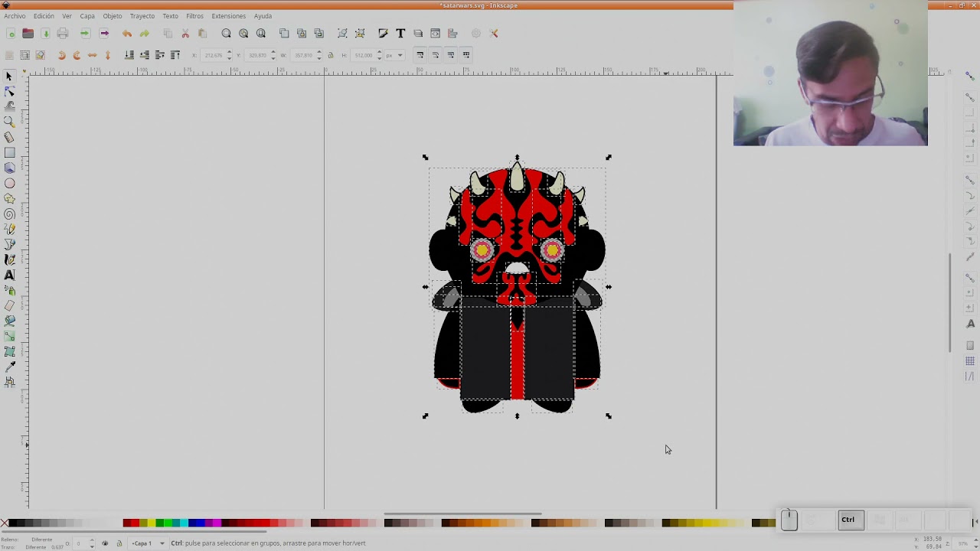Viewport: 980px width, 551px height.
Task: Open the Archivo menu
Action: (15, 16)
